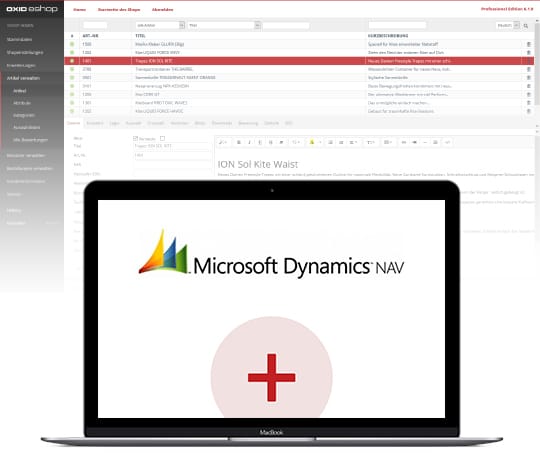Apply bold formatting in the editor

coord(239,142)
